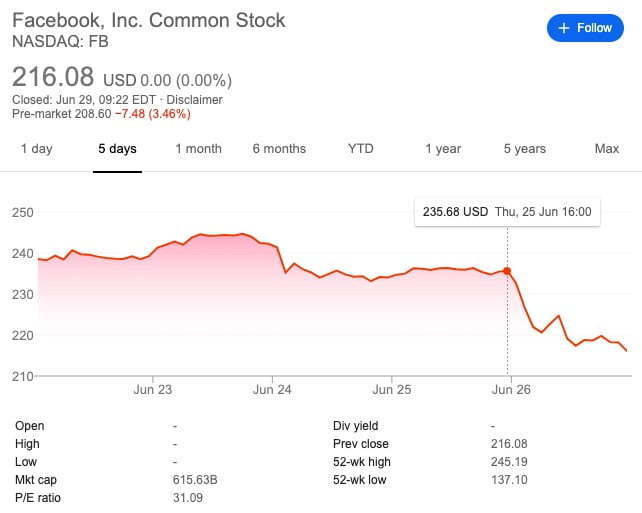Show the 1 month chart range

198,149
